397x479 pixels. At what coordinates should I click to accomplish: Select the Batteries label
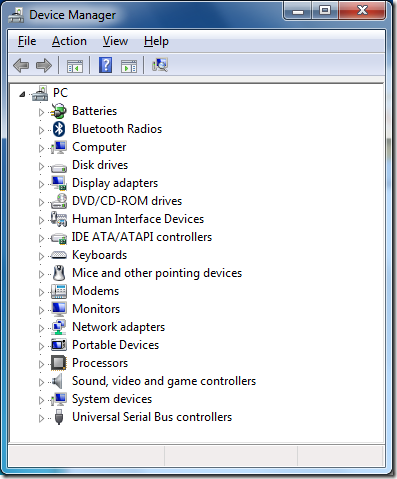(x=95, y=111)
